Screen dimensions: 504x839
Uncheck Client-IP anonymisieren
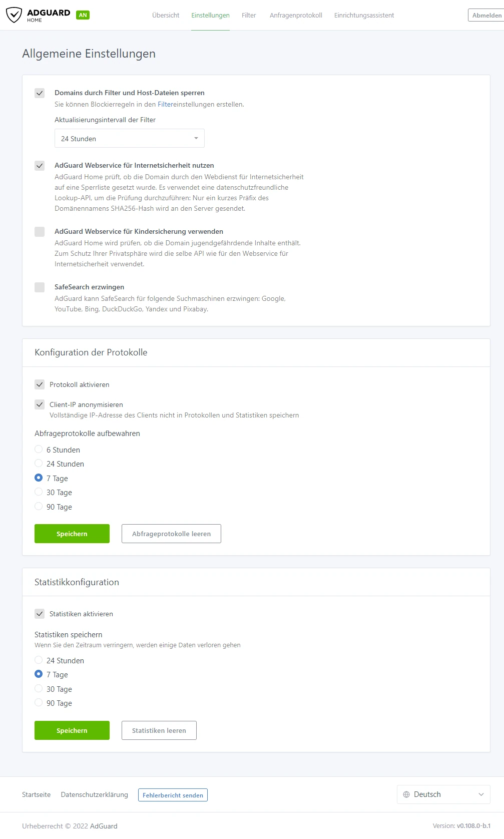click(x=40, y=404)
